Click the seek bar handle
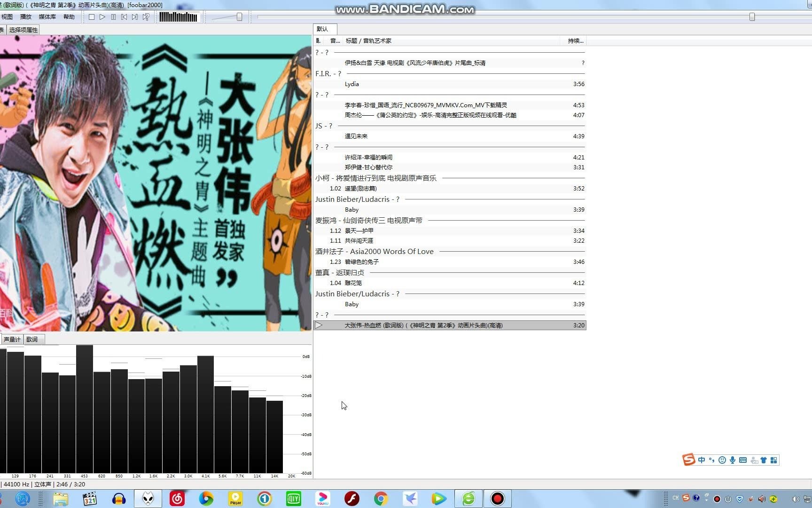The image size is (812, 508). coord(752,17)
